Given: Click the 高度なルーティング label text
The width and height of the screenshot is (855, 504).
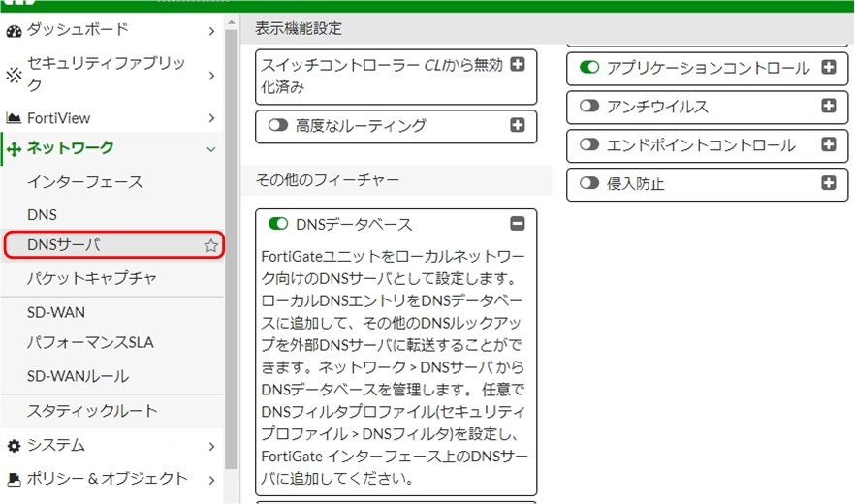Looking at the screenshot, I should [361, 125].
